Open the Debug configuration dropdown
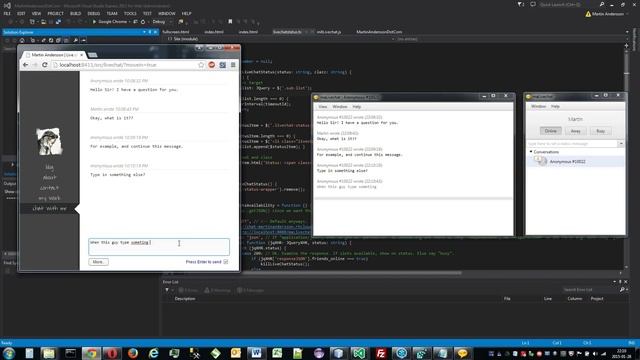This screenshot has width=640, height=360. [x=162, y=22]
